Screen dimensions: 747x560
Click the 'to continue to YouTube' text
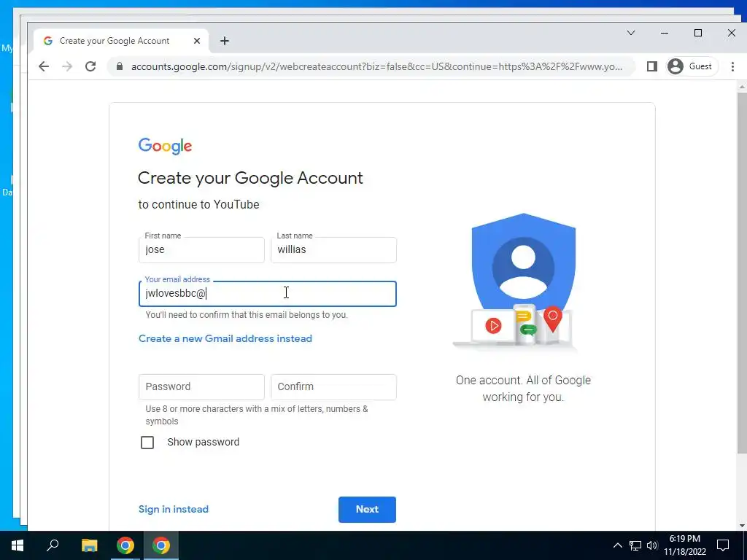coord(198,204)
